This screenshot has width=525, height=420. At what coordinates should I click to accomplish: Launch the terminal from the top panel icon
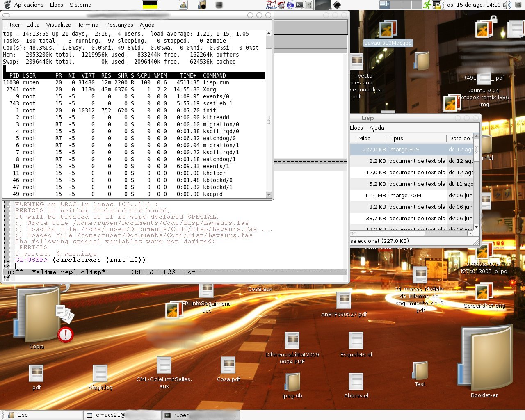pos(299,5)
